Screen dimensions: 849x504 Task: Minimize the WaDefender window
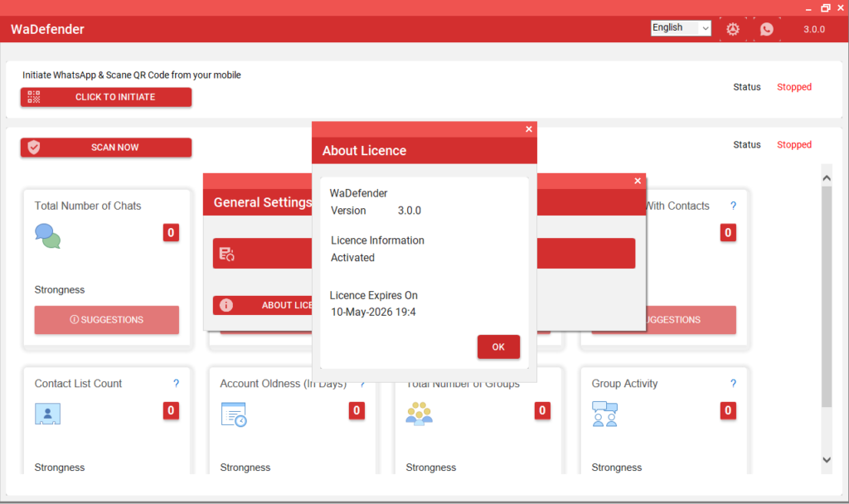(808, 8)
